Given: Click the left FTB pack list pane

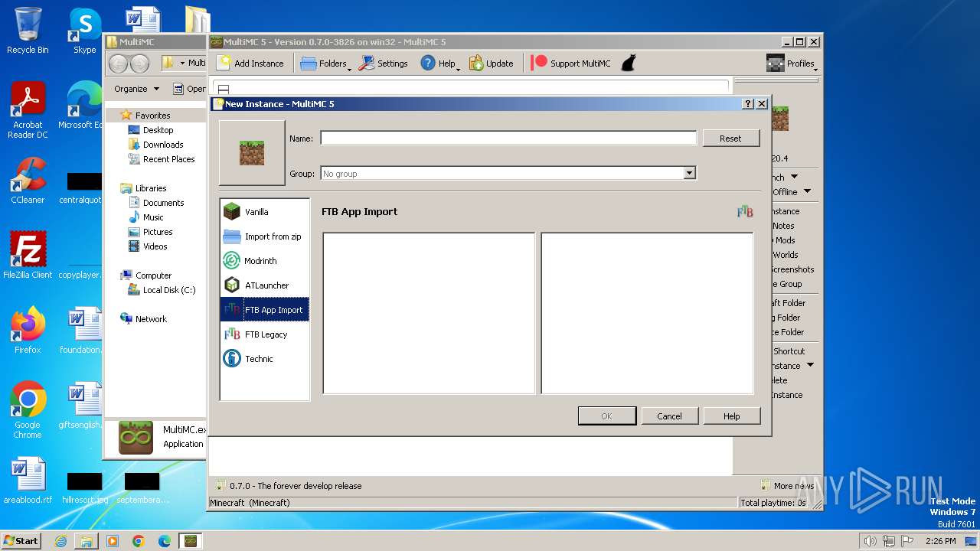Looking at the screenshot, I should pos(429,313).
